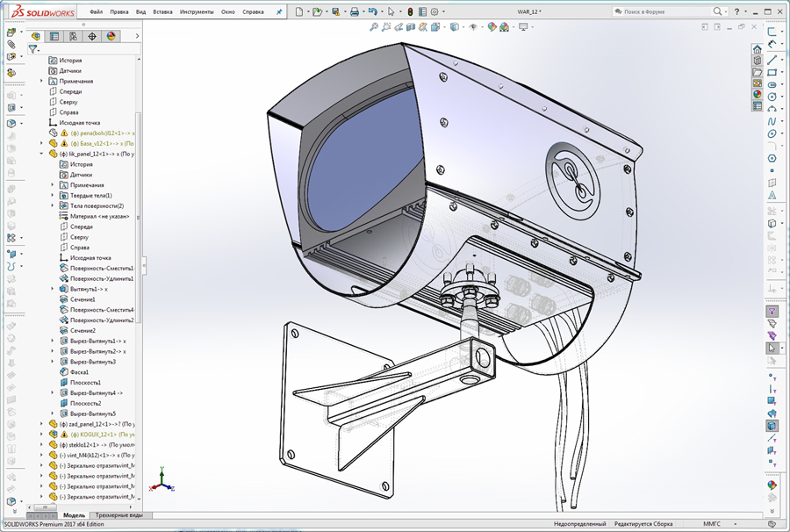Select the Spline sketch tool
This screenshot has width=790, height=532.
pyautogui.click(x=772, y=121)
